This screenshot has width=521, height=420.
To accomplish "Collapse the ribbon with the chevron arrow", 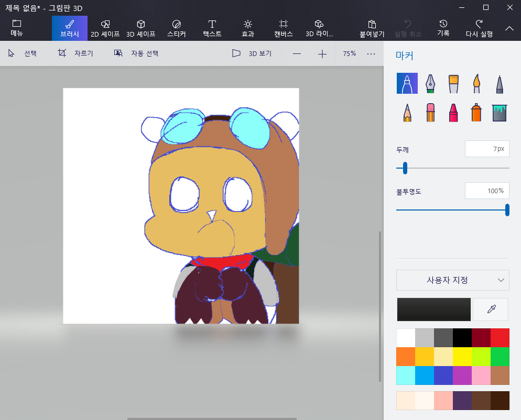I will point(509,28).
